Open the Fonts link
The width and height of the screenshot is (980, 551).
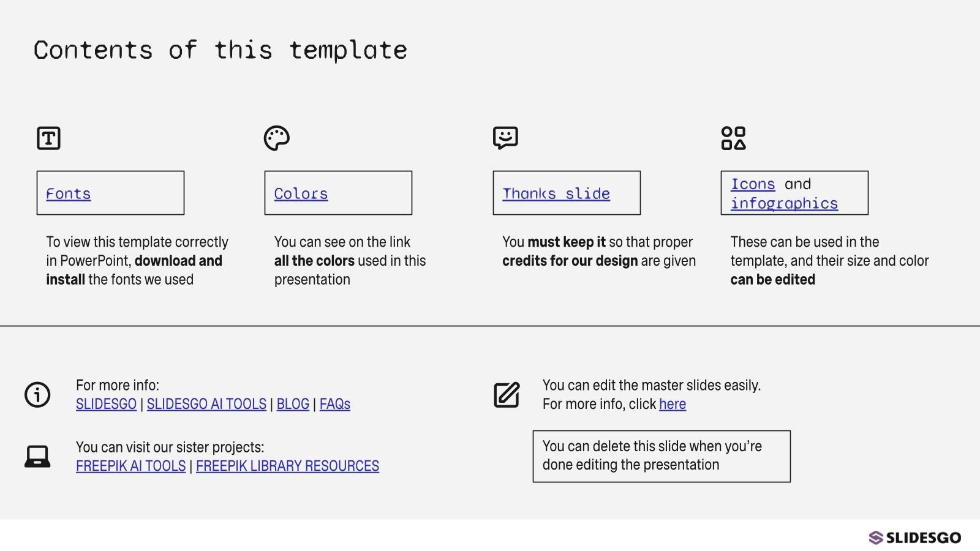click(68, 194)
